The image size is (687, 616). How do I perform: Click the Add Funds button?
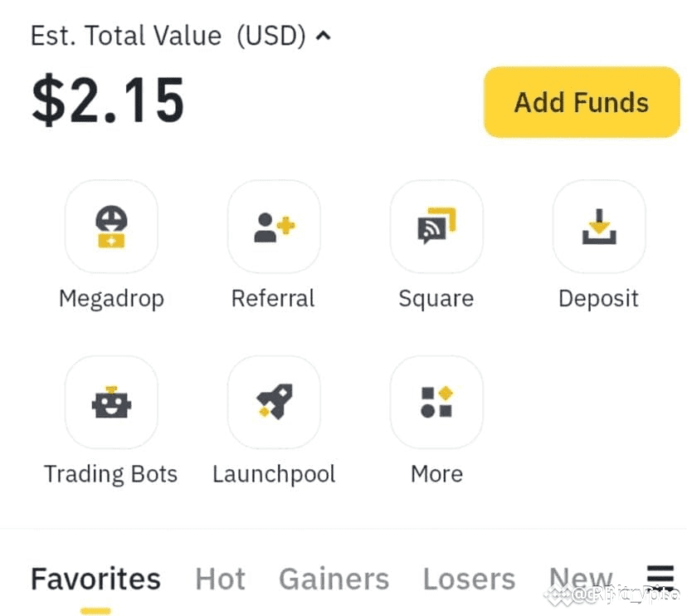[x=582, y=102]
